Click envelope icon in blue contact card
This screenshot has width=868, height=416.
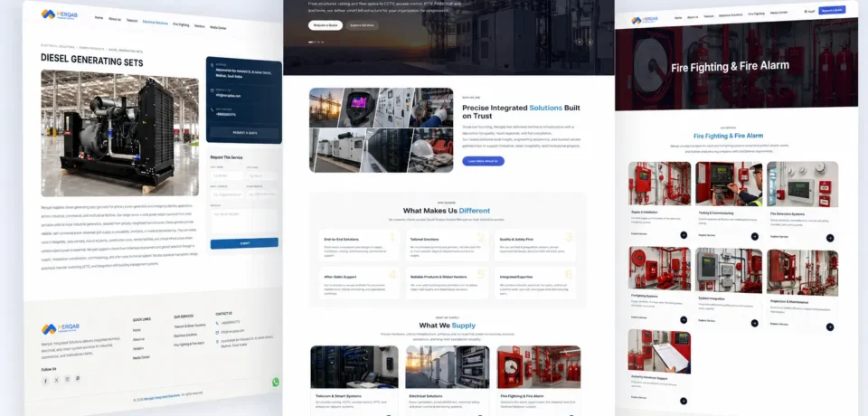coord(212,90)
